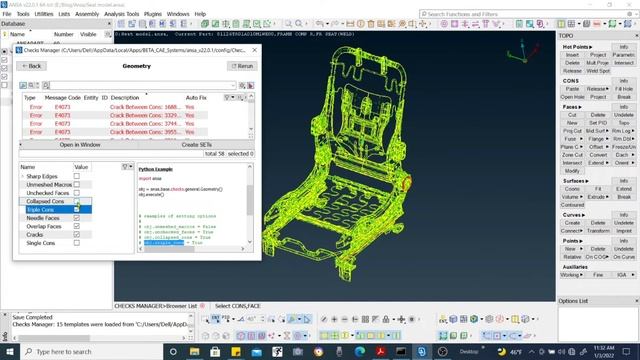640x360 pixels.
Task: Click the vertical scrollbar of Python Example pane
Action: pyautogui.click(x=250, y=200)
